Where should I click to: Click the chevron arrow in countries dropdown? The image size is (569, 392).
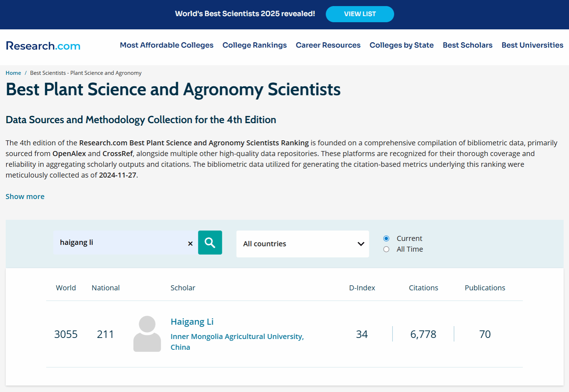coord(361,244)
